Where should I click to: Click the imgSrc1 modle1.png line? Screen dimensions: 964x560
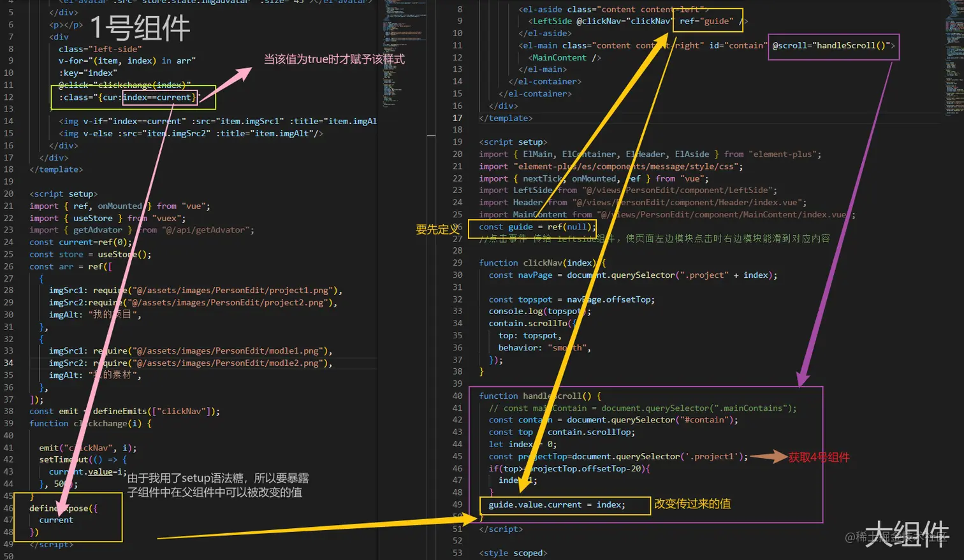[191, 351]
